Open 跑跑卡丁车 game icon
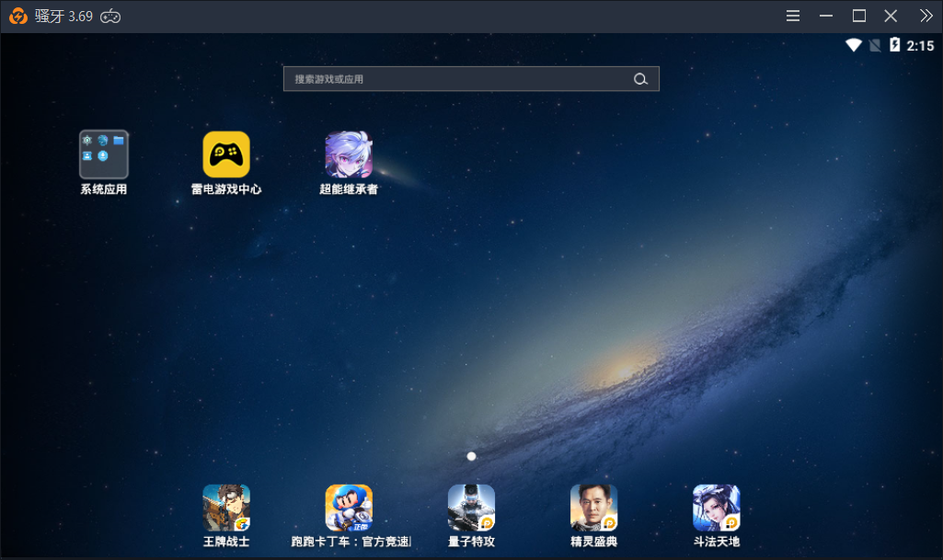943x560 pixels. pos(349,508)
